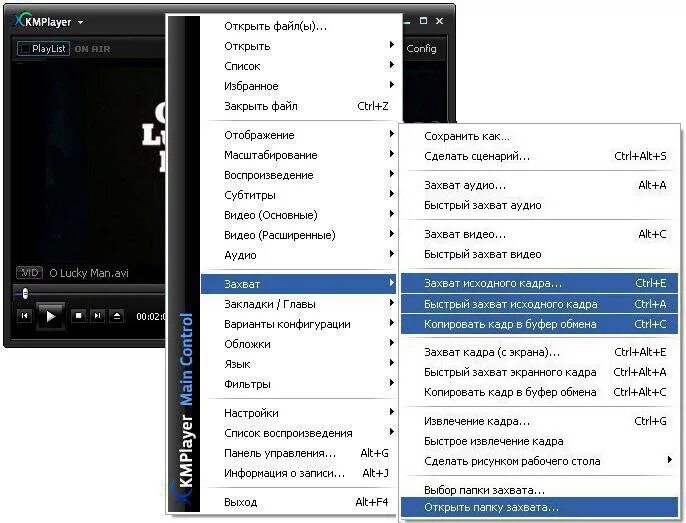Select Быстрое извлечение кадра item
This screenshot has width=686, height=523.
point(539,441)
